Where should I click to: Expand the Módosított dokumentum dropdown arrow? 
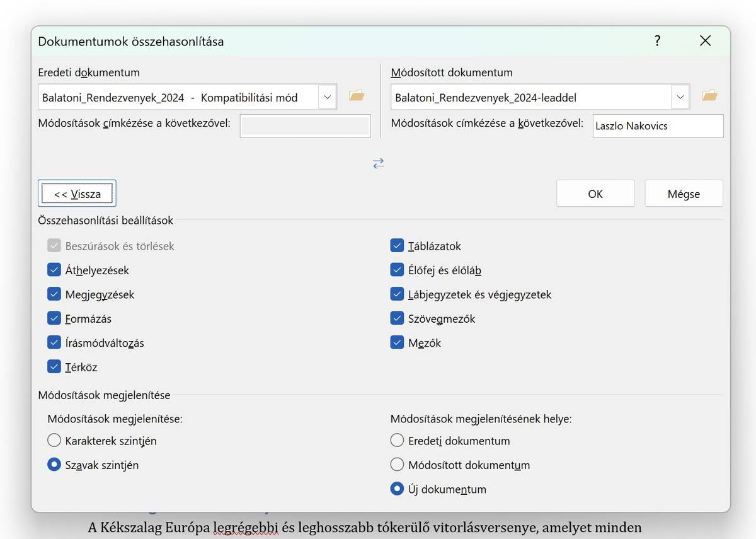click(x=680, y=97)
